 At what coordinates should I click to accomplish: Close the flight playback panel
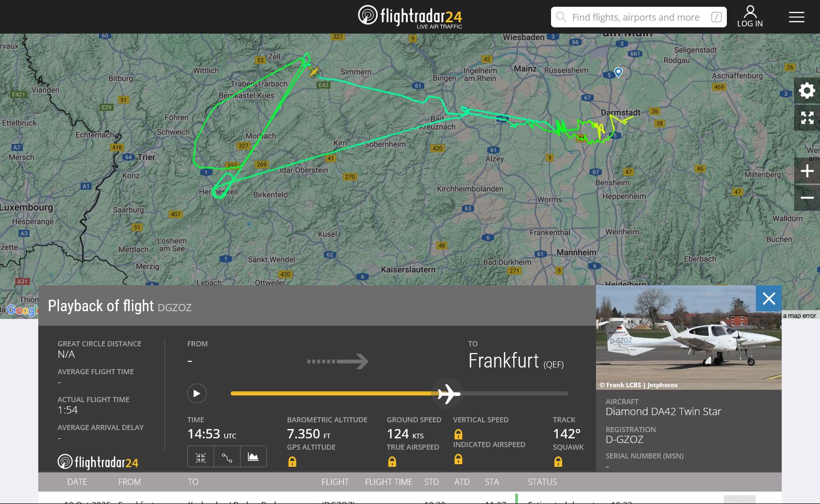tap(769, 298)
